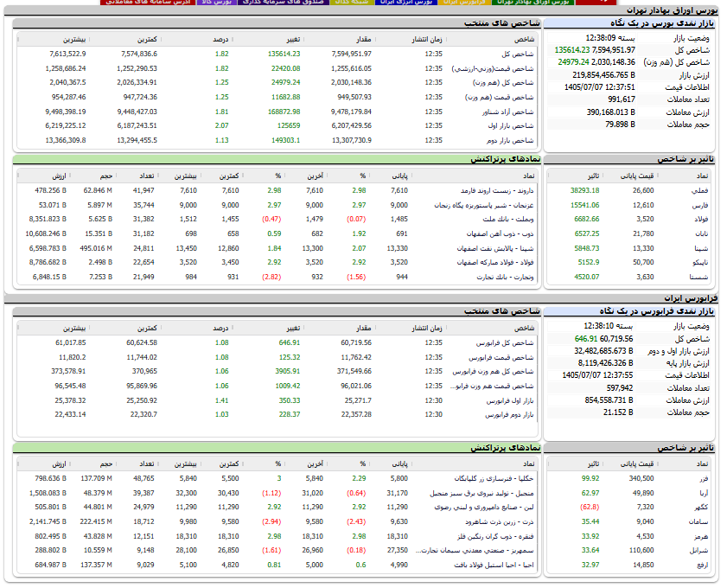Open symbol فزر in Farabourse impact list
The image size is (727, 588).
704,478
